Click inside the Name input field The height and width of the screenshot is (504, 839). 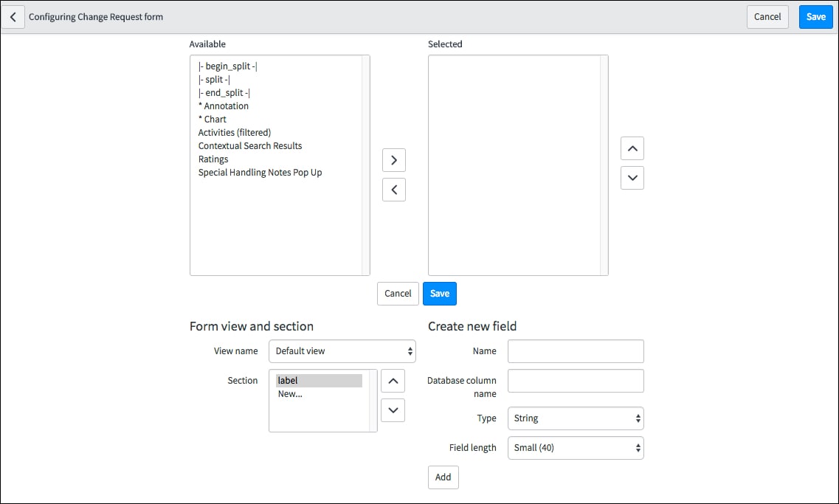[x=575, y=351]
